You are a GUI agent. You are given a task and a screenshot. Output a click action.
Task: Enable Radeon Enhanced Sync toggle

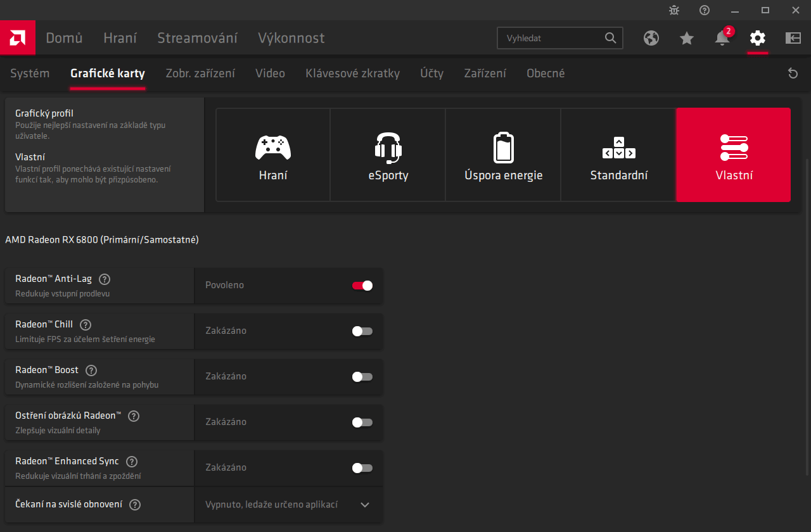click(362, 468)
